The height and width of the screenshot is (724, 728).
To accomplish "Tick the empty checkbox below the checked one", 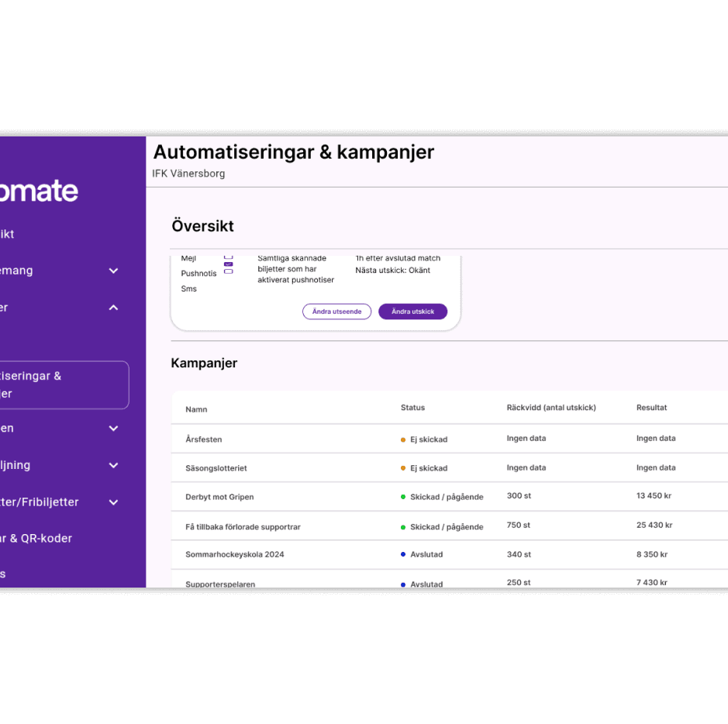I will [x=229, y=271].
